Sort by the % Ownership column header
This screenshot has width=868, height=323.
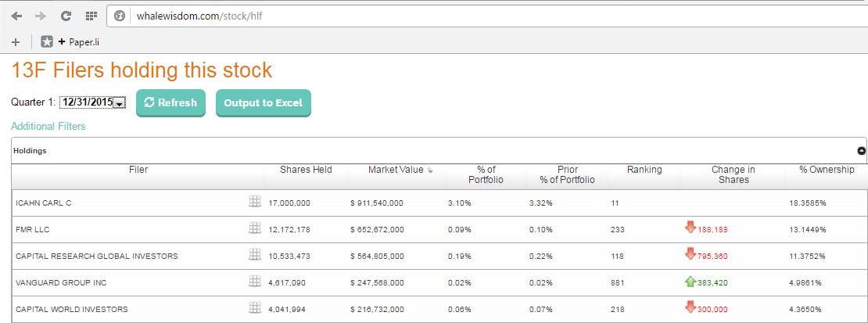pyautogui.click(x=827, y=170)
